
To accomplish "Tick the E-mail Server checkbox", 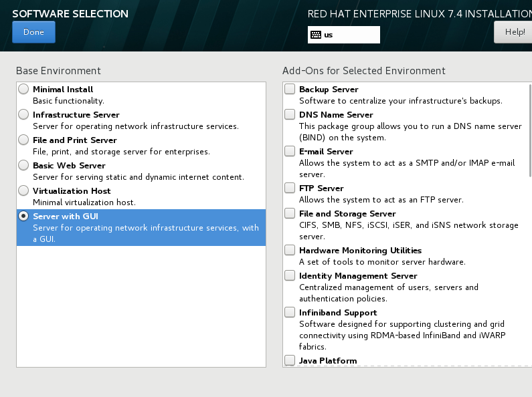I will pyautogui.click(x=290, y=151).
